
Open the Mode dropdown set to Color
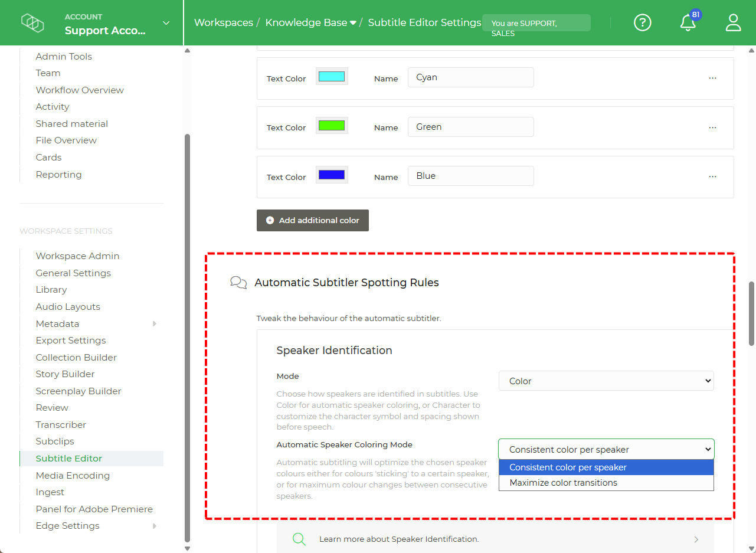coord(606,381)
